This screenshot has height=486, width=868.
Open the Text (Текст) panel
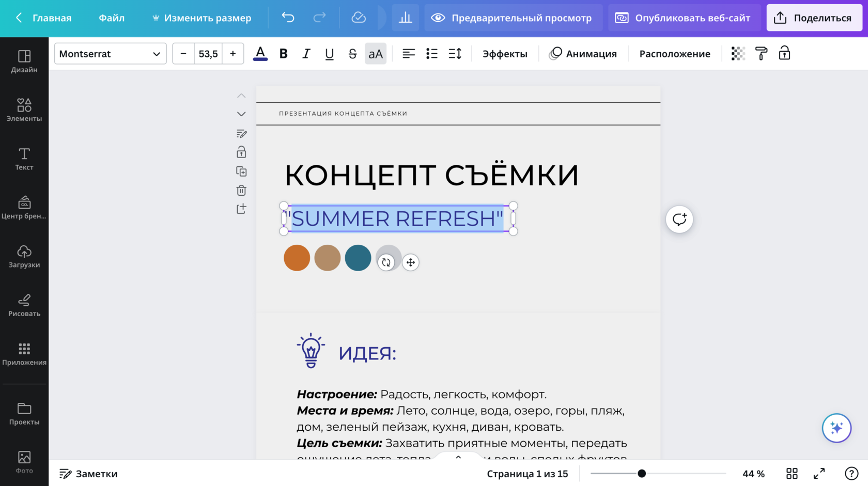point(24,159)
